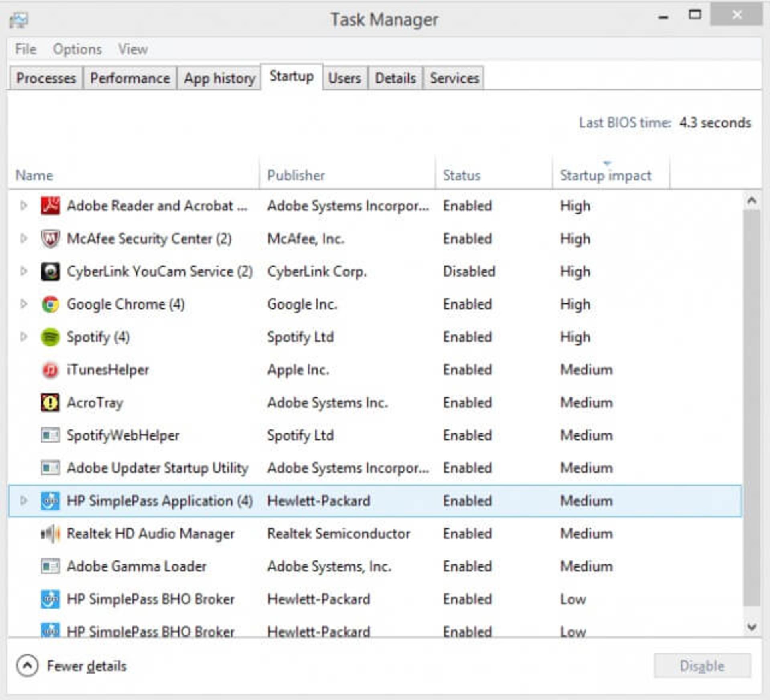Click the Adobe Reader and Acrobat icon
The width and height of the screenshot is (770, 700).
[50, 206]
